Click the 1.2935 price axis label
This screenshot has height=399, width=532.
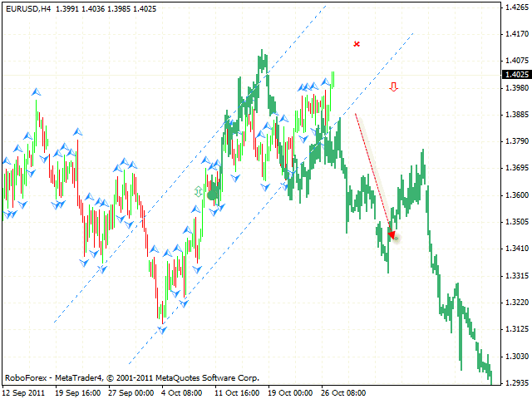[515, 382]
